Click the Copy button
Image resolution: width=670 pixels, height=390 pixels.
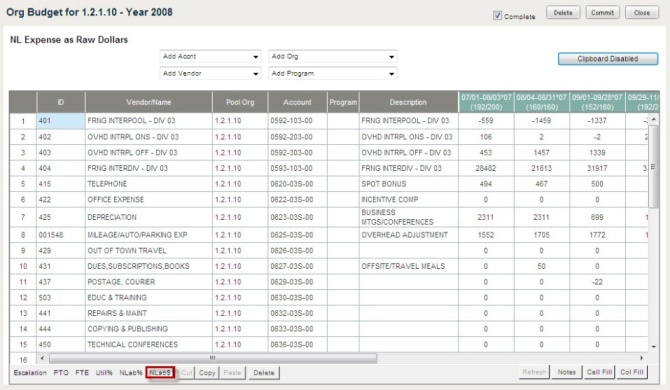pos(207,372)
